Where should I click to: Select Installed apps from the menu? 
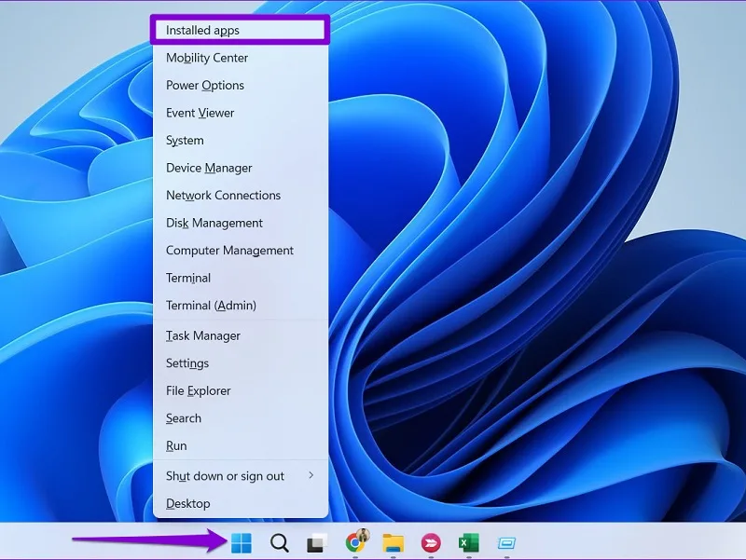click(241, 30)
